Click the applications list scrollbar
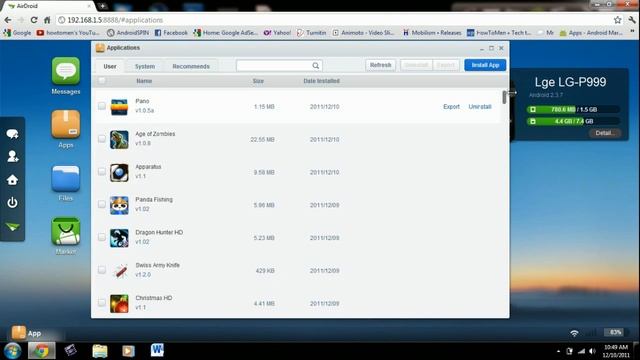Screen dimensions: 640x360 504,97
